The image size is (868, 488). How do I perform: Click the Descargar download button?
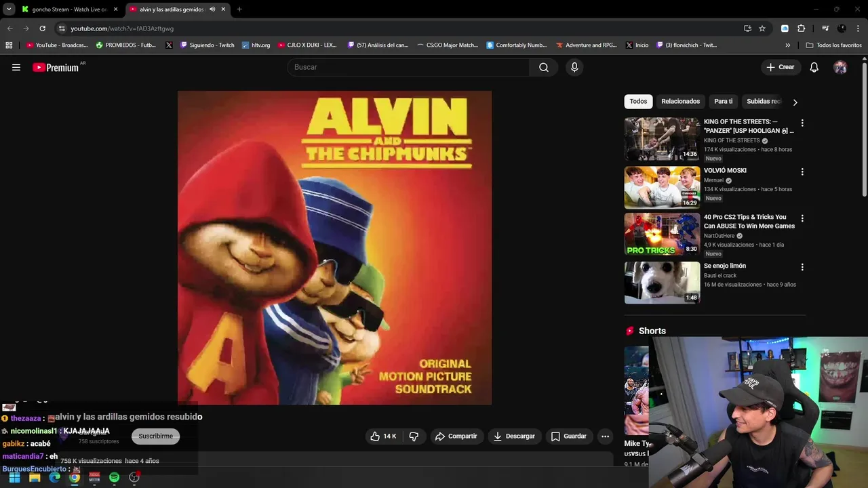click(x=514, y=436)
